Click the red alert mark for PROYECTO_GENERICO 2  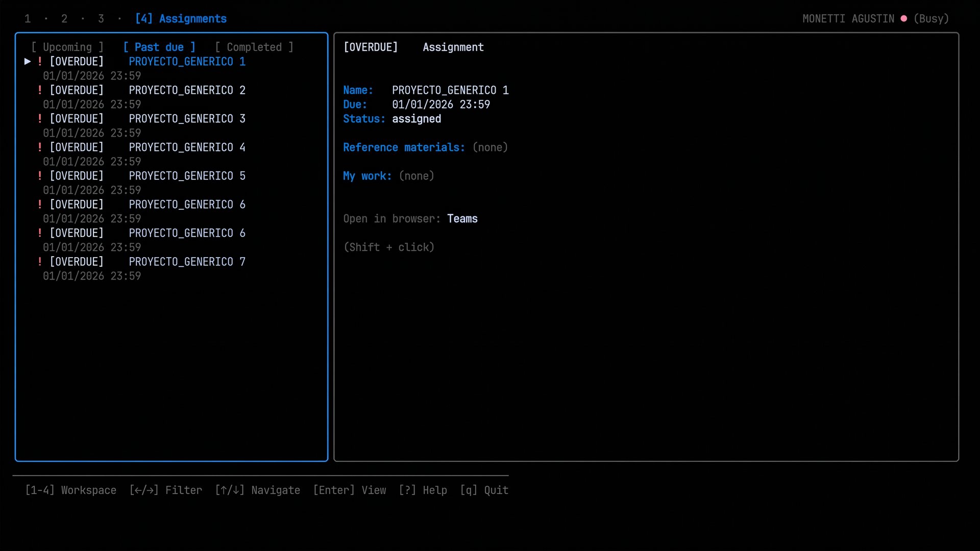[x=40, y=90]
